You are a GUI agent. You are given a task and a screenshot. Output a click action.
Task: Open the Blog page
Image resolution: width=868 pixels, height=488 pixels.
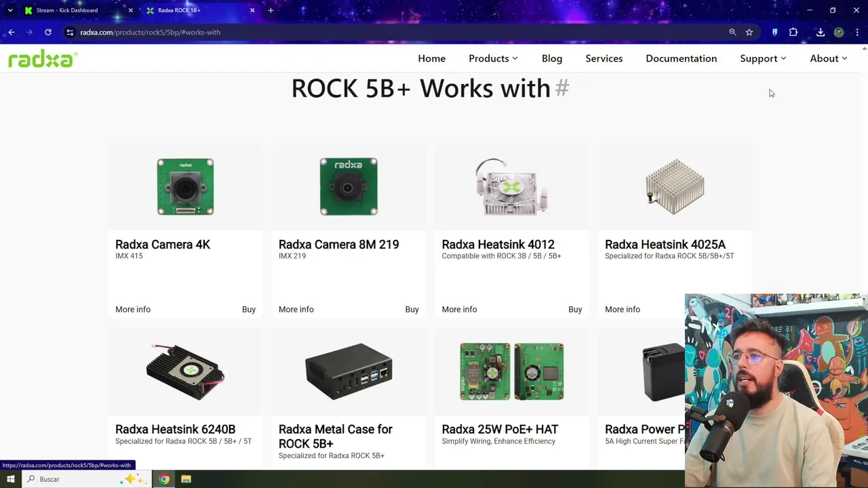552,58
